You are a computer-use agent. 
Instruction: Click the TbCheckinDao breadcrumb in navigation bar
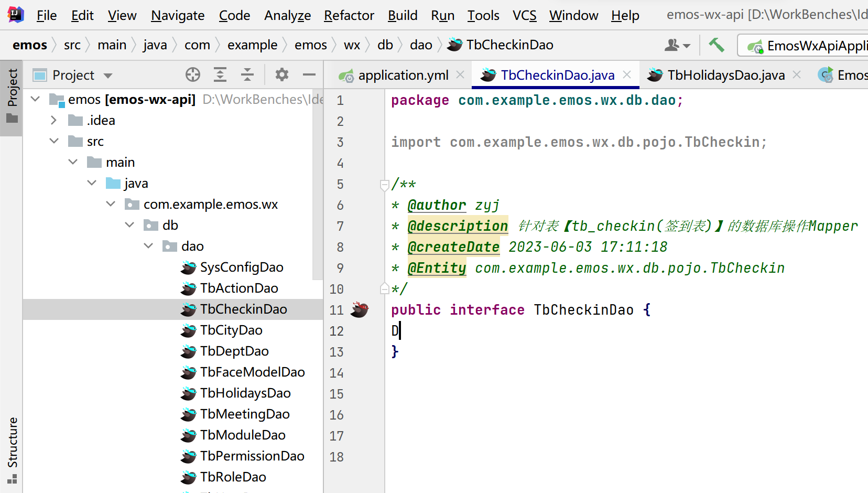click(501, 45)
